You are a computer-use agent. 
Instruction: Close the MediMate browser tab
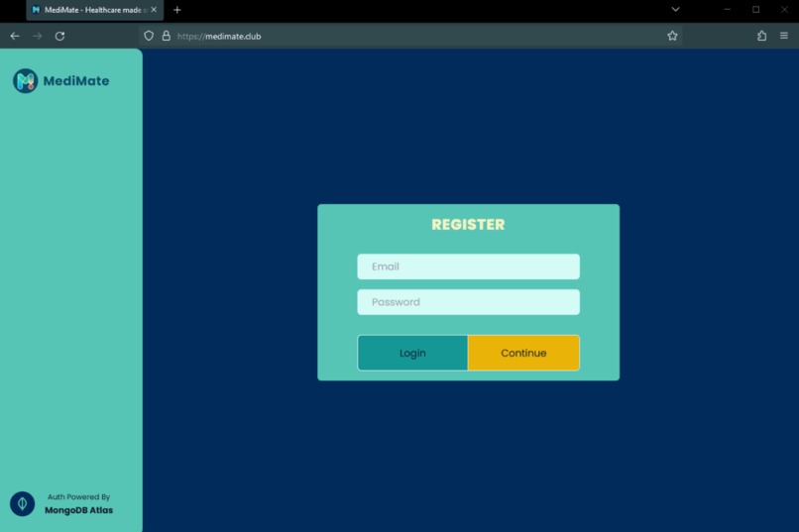(x=154, y=10)
